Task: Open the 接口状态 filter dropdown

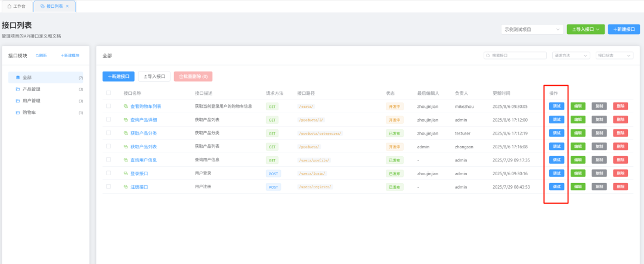Action: [x=614, y=55]
